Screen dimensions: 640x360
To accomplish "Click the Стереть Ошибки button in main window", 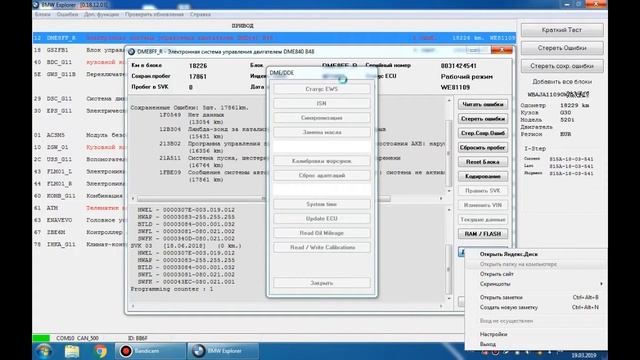I will pos(562,48).
